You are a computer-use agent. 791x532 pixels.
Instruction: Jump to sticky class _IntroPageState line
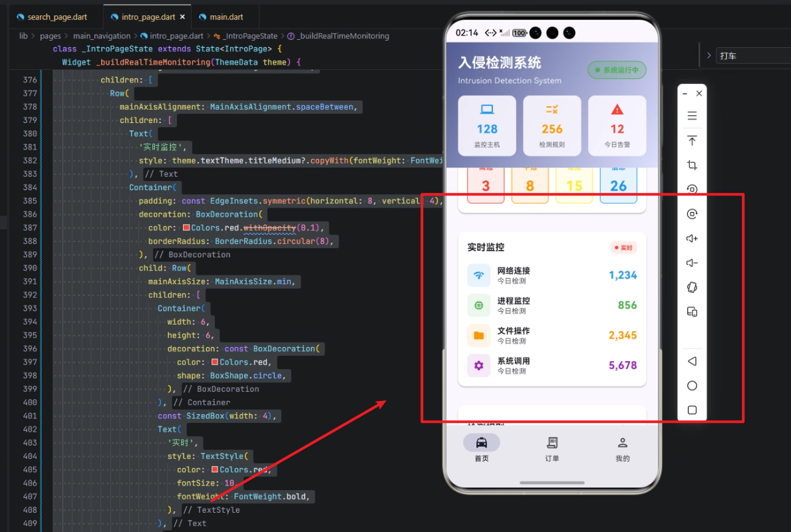pos(167,49)
